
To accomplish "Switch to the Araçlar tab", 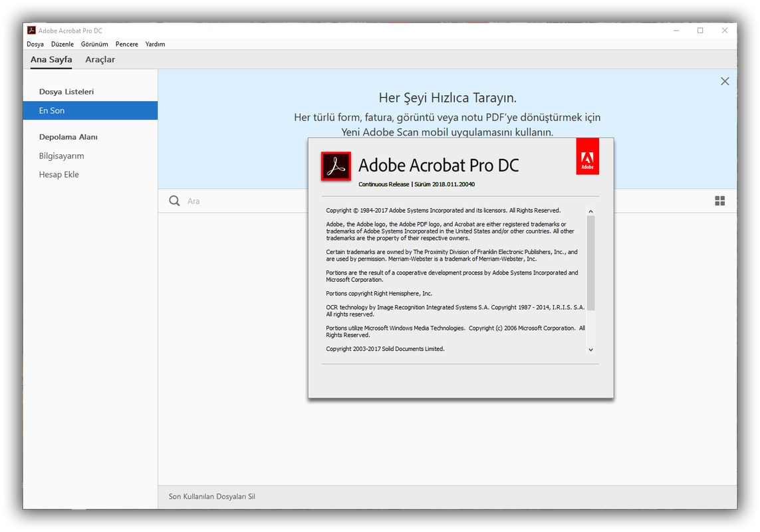I will point(100,60).
